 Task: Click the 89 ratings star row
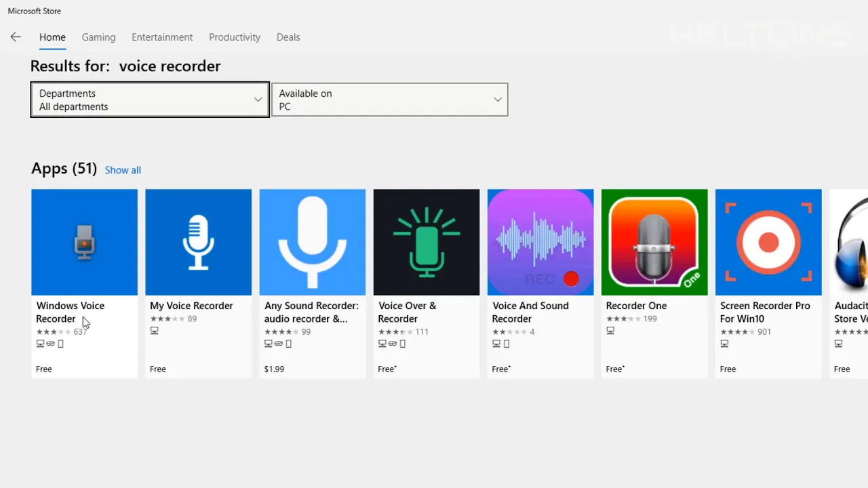point(173,319)
